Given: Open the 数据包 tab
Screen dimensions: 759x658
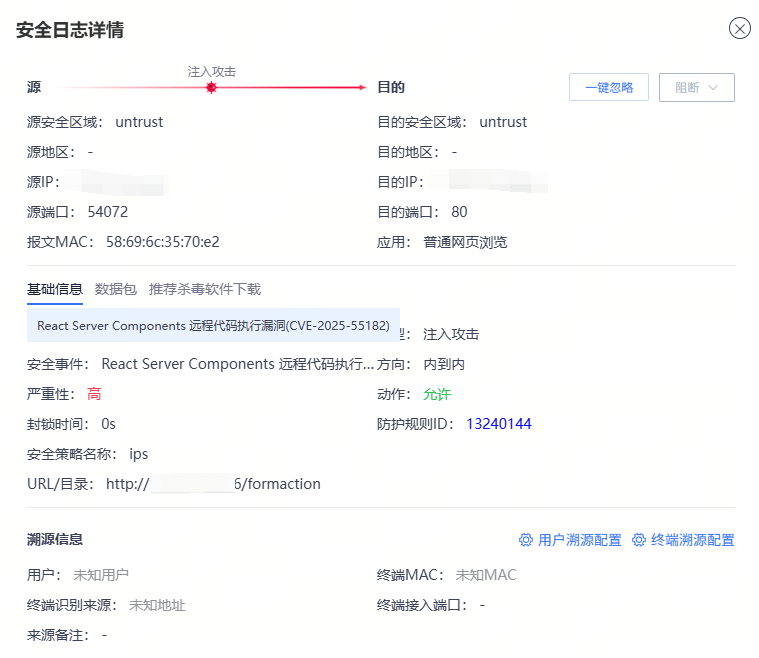Looking at the screenshot, I should tap(116, 289).
